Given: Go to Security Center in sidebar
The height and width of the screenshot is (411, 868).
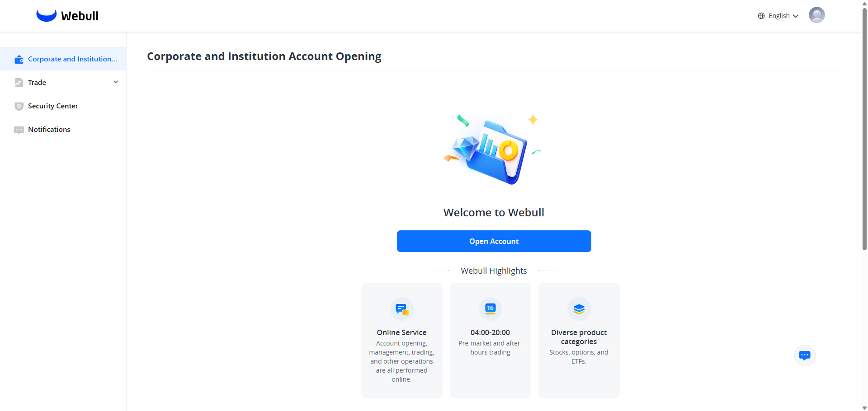Looking at the screenshot, I should 53,106.
